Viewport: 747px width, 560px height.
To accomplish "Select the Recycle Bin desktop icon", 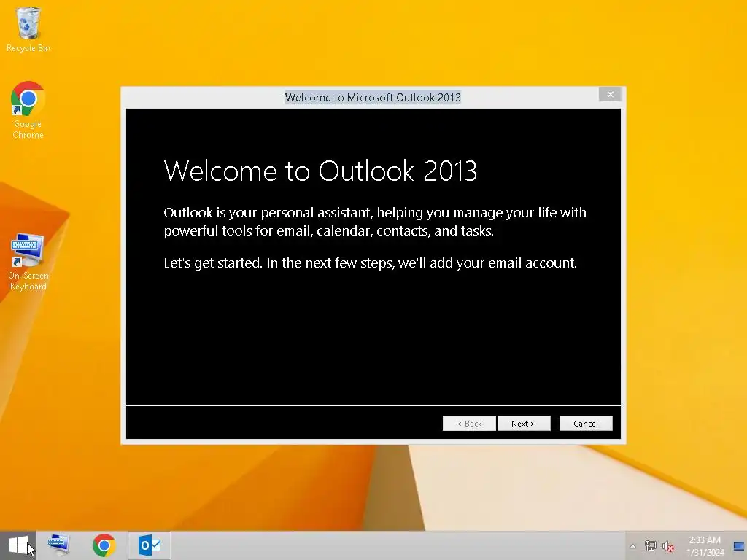I will [x=28, y=29].
